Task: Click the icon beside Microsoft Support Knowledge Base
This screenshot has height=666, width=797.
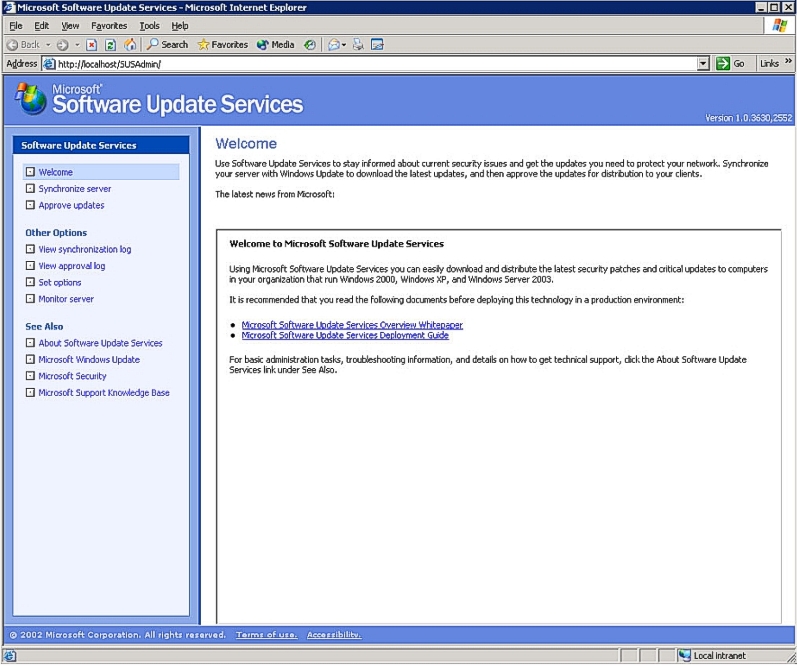Action: (30, 392)
